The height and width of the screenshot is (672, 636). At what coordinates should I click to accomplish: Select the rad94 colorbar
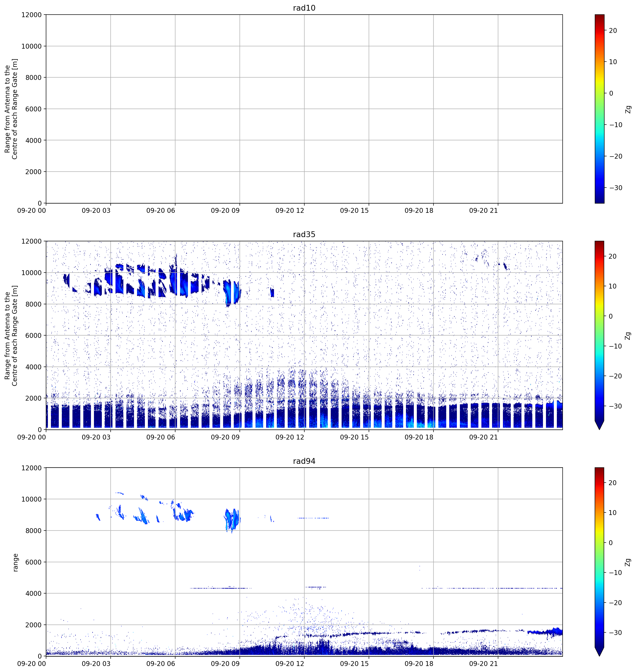599,562
